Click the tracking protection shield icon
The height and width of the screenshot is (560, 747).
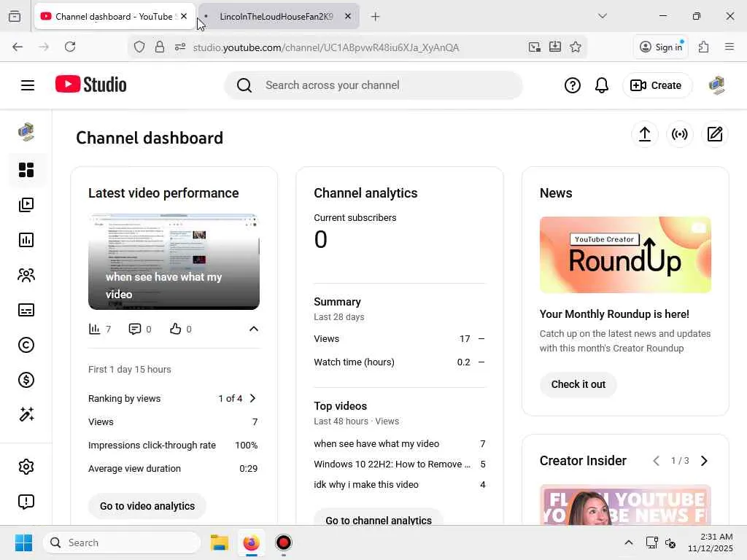139,47
